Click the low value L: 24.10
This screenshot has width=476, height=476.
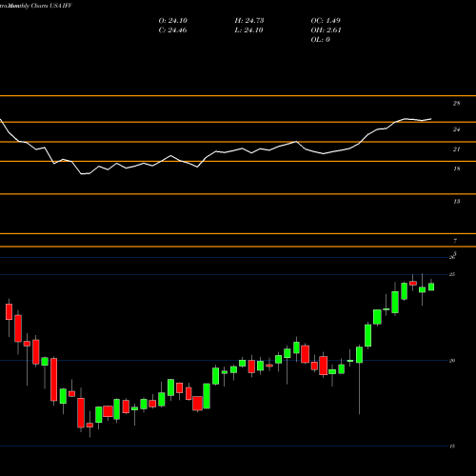(248, 30)
